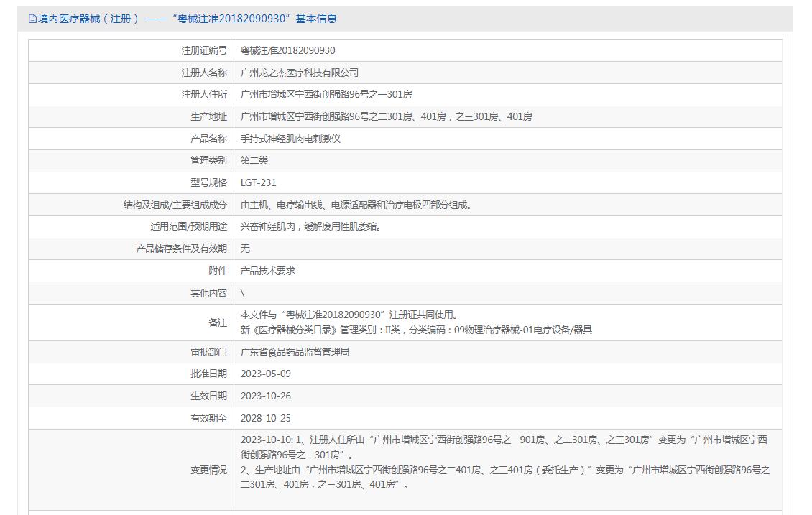The height and width of the screenshot is (515, 812).
Task: Select expiry date 2028-10-25
Action: pos(266,419)
